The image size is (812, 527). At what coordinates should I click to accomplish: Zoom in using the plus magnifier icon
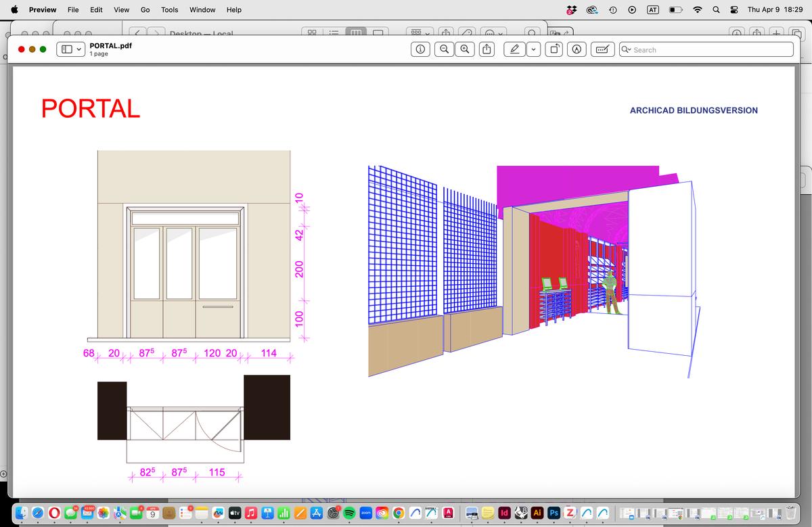[466, 49]
